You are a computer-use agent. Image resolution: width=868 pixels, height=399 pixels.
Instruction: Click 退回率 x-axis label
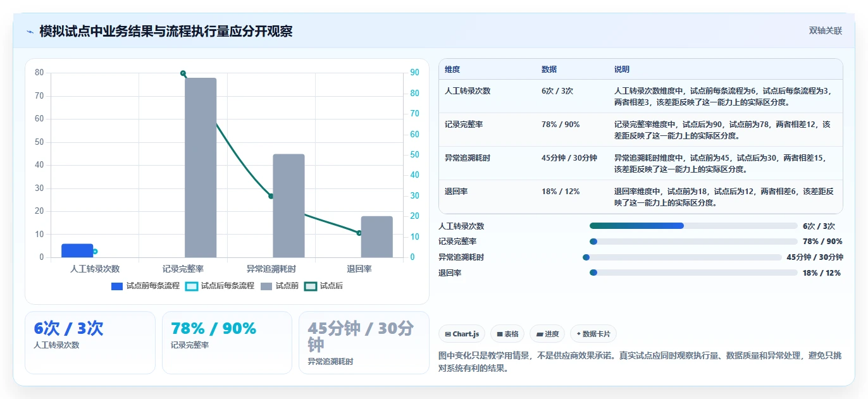(x=359, y=269)
